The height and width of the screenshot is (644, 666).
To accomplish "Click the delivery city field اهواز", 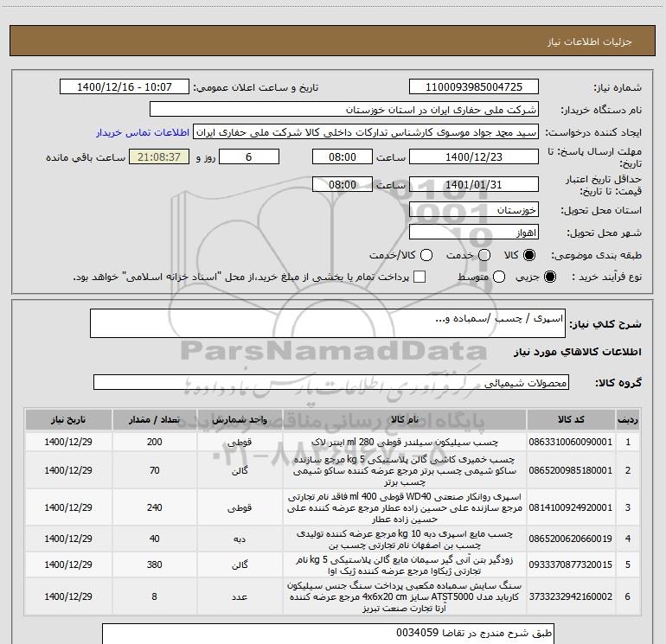I will (x=474, y=233).
